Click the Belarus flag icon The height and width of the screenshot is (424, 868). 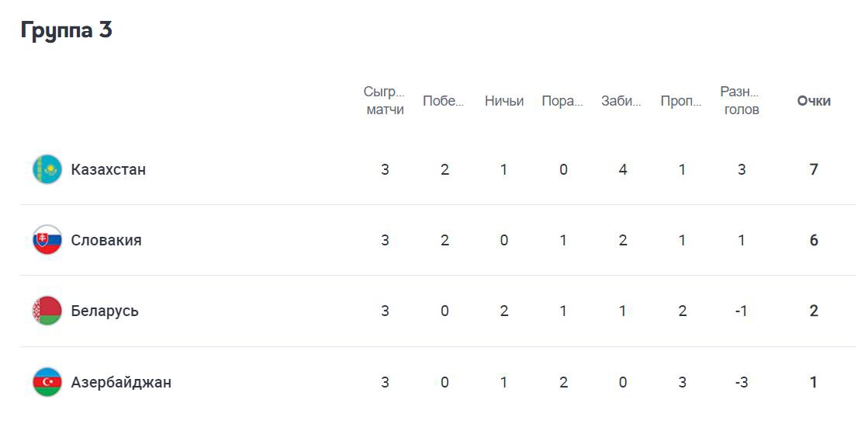click(x=47, y=311)
